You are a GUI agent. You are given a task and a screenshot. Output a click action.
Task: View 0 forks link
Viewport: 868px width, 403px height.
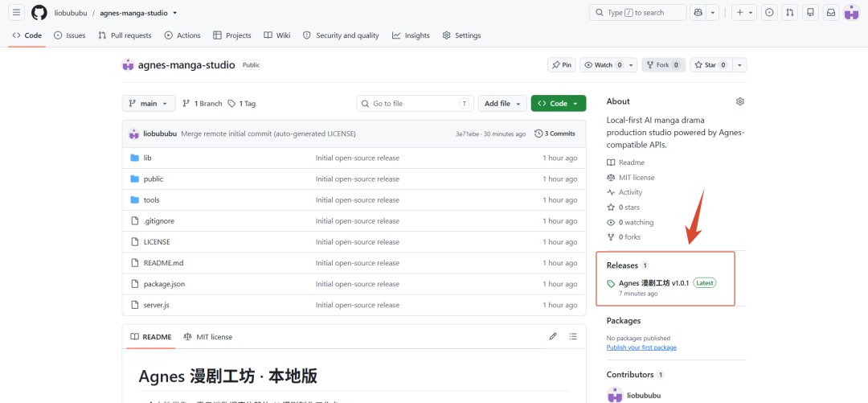pos(624,236)
